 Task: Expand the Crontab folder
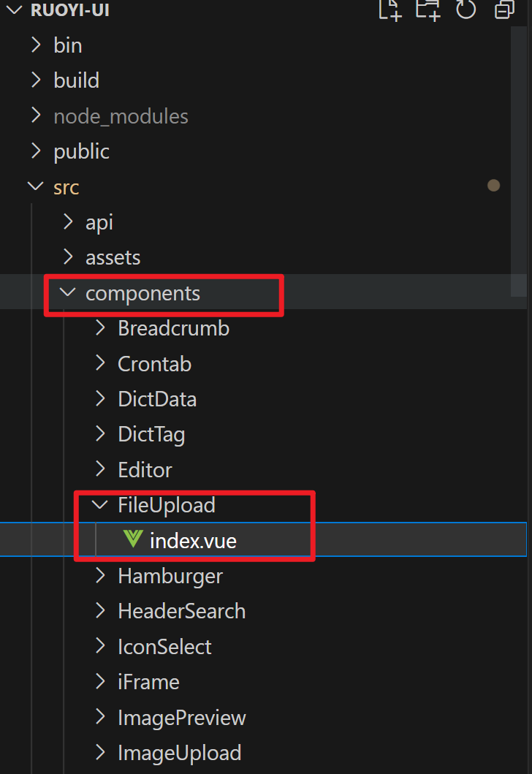(154, 364)
